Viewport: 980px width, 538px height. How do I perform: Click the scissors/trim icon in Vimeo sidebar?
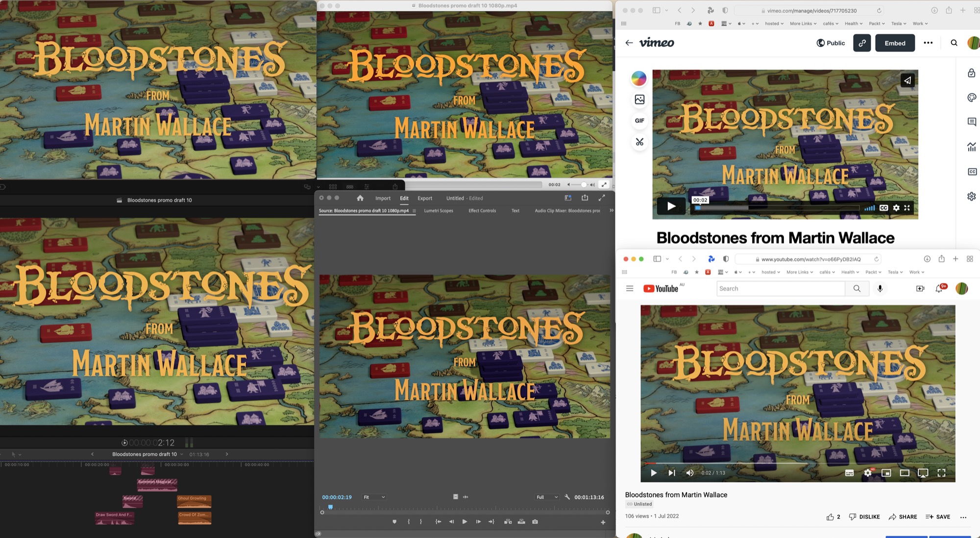tap(638, 141)
